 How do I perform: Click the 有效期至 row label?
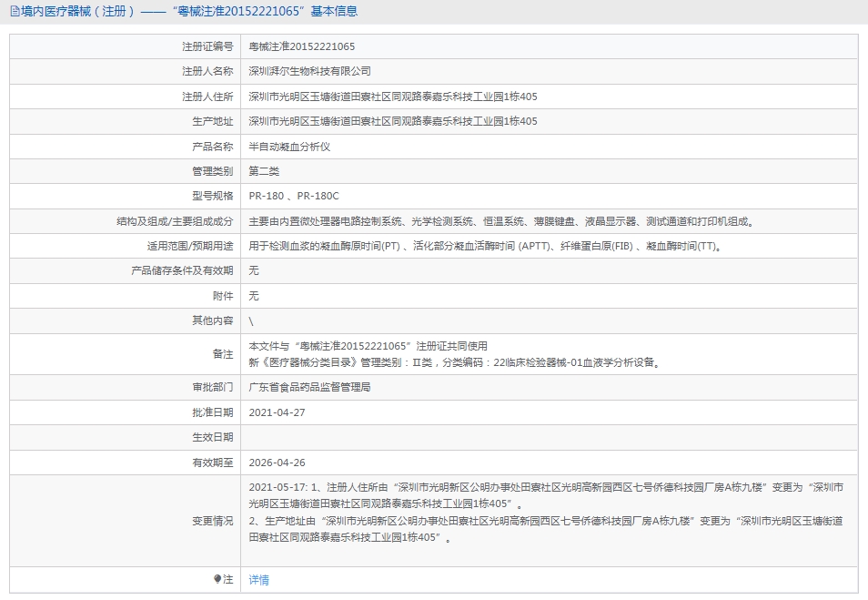(213, 463)
